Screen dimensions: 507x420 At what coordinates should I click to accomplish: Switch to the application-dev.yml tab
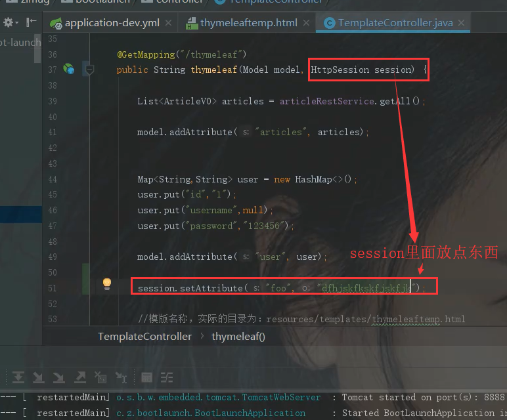(112, 23)
